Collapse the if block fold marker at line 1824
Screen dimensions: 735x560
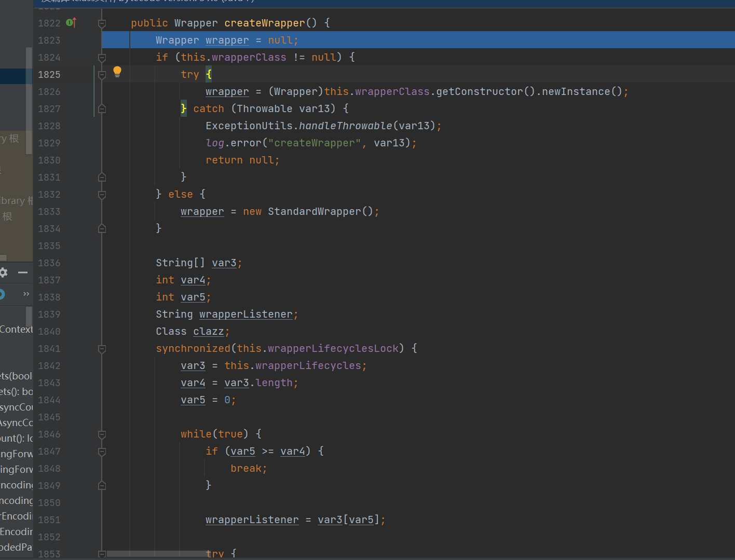(102, 58)
